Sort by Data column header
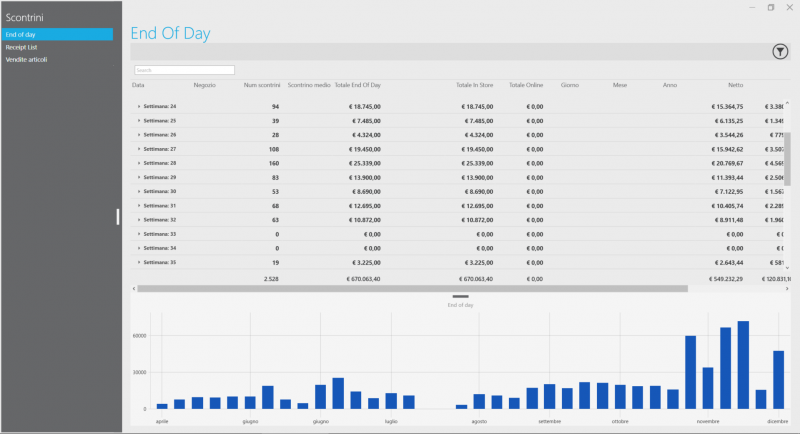800x434 pixels. pyautogui.click(x=138, y=85)
